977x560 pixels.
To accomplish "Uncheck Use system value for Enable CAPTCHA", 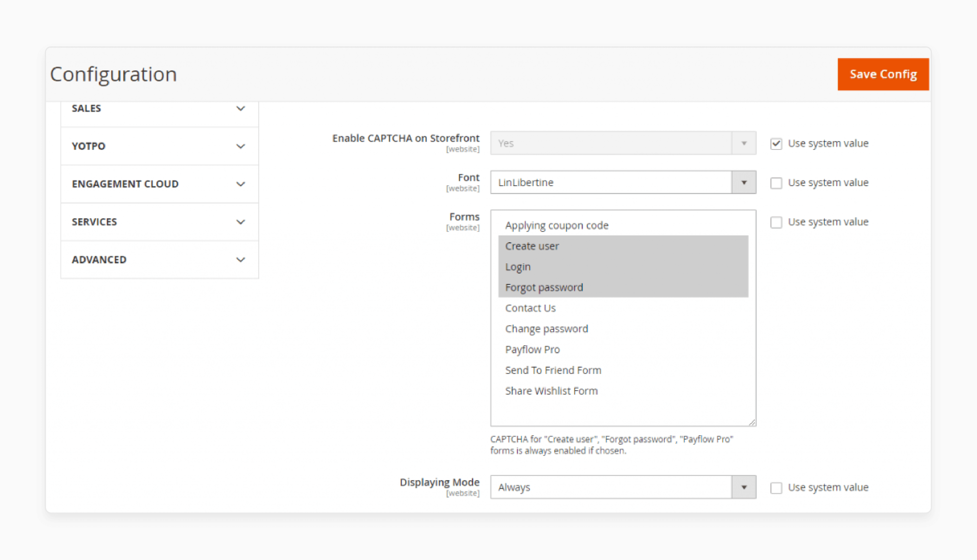I will (776, 144).
